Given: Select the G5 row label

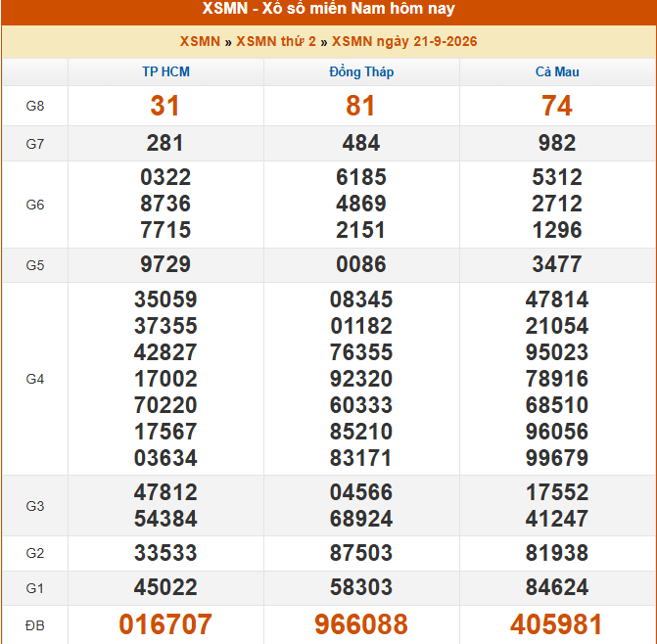Looking at the screenshot, I should tap(35, 265).
